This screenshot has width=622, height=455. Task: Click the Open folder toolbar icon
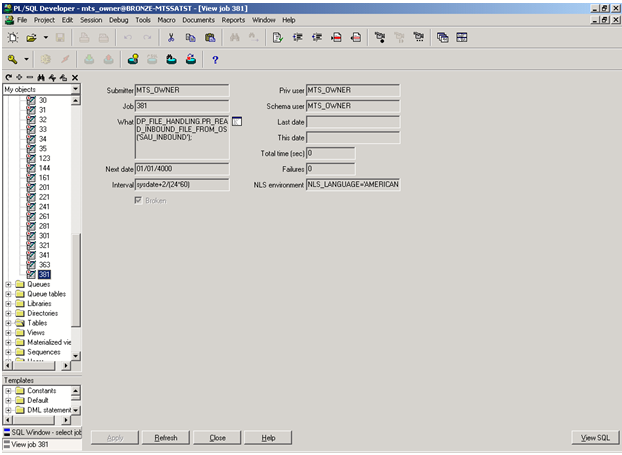pos(31,38)
